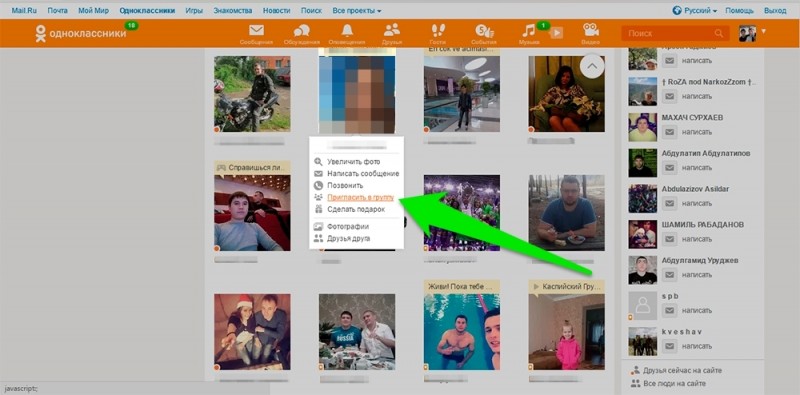
Task: Open the Обсуждения discussions icon
Action: coord(302,31)
